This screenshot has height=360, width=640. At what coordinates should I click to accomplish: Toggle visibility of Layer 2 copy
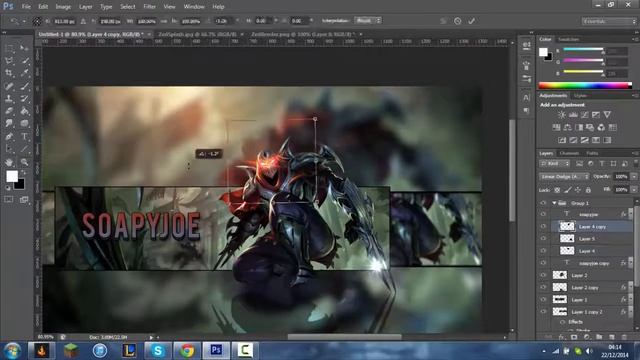pyautogui.click(x=543, y=287)
